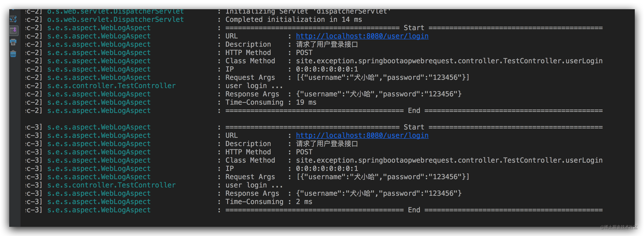Screen dimensions: 644x236
Task: Click o.s.web.servlet.DispatcherServlet logger name
Action: pyautogui.click(x=115, y=20)
